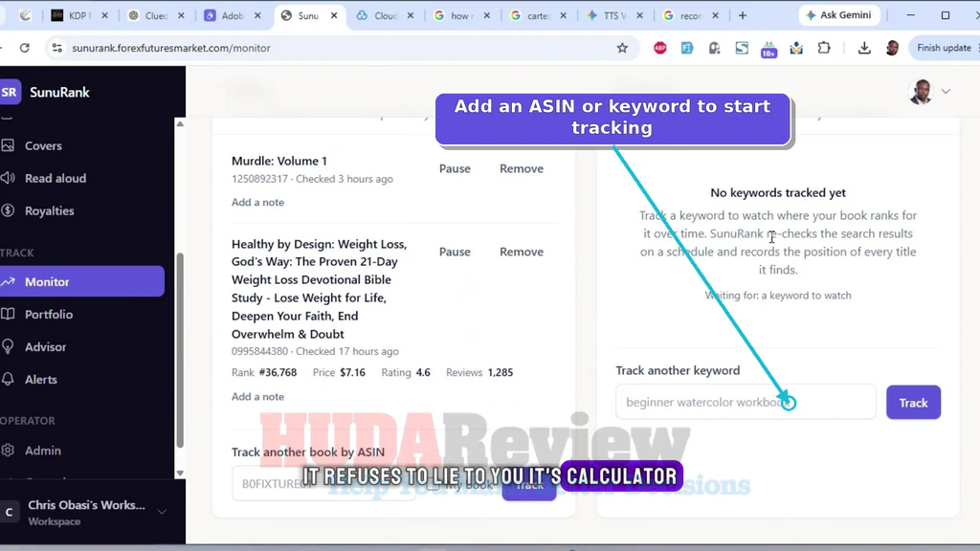Click the Admin gear icon
Image resolution: width=980 pixels, height=551 pixels.
[8, 451]
